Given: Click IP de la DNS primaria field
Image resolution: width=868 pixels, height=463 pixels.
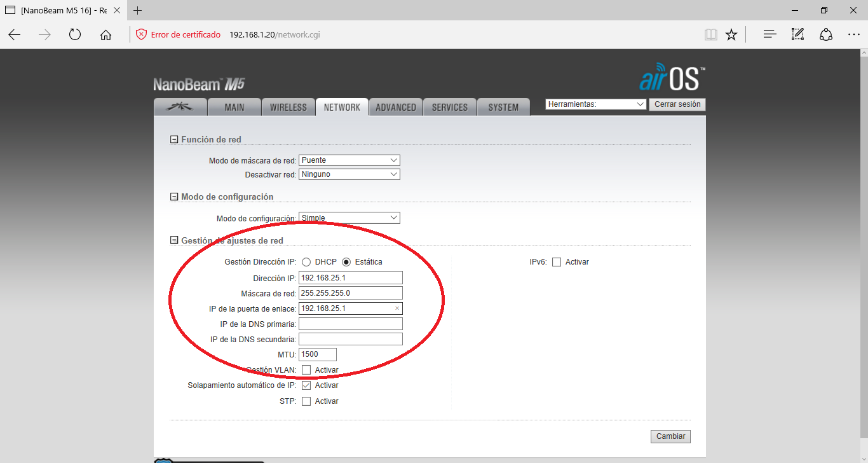Looking at the screenshot, I should pyautogui.click(x=351, y=324).
